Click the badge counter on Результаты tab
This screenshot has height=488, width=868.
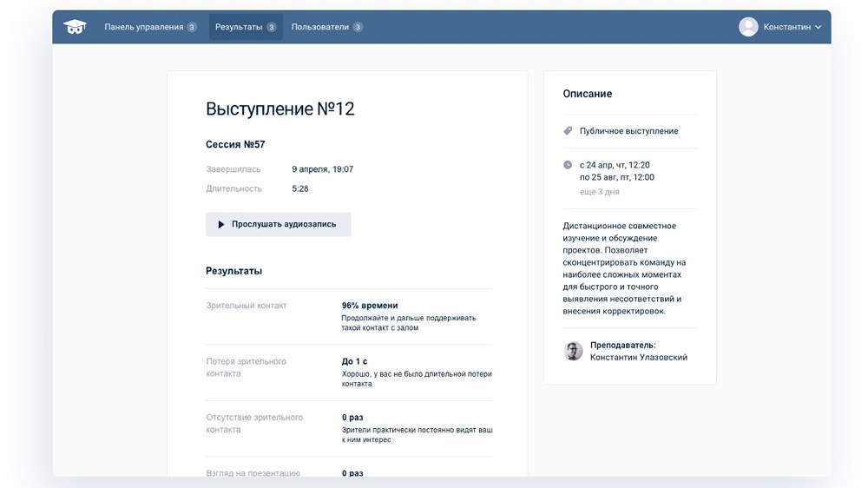pyautogui.click(x=272, y=27)
